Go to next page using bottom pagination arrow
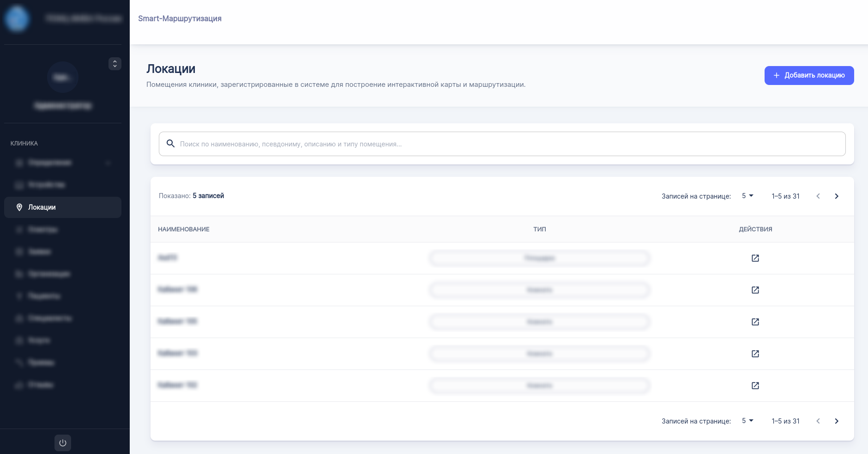The height and width of the screenshot is (454, 868). click(x=837, y=421)
